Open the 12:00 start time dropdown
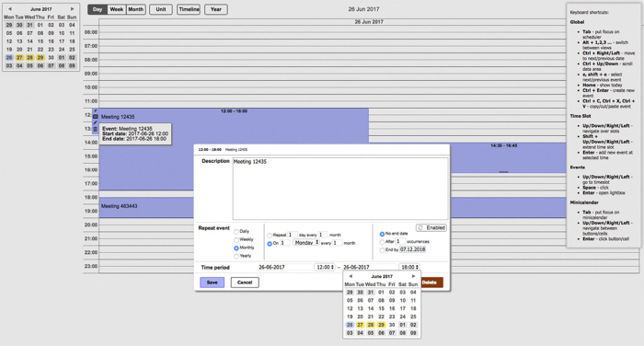644x346 pixels. click(325, 267)
